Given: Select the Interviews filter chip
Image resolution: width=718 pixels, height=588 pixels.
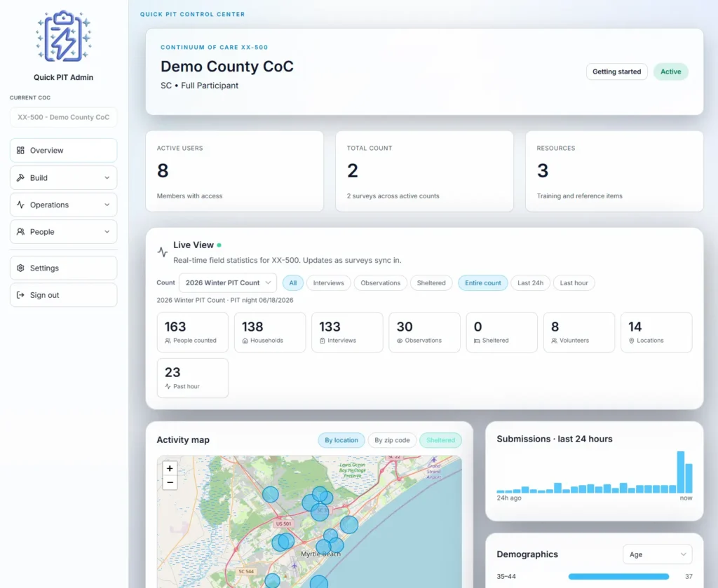Looking at the screenshot, I should point(328,283).
